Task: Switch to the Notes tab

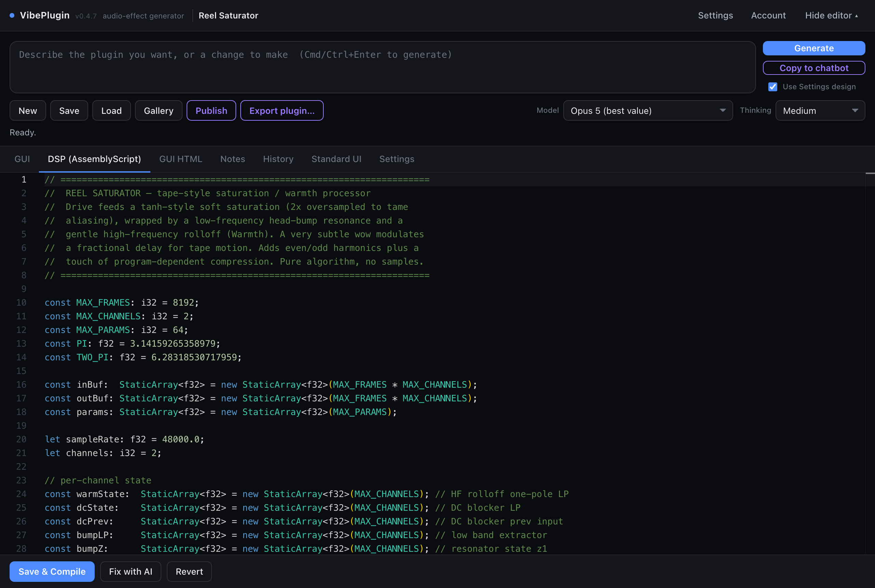Action: point(232,159)
